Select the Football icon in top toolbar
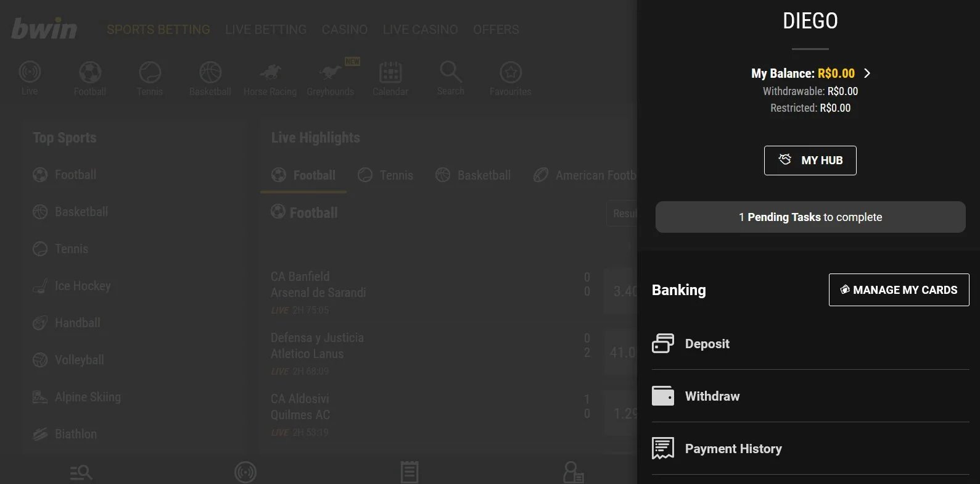This screenshot has height=484, width=980. tap(90, 72)
